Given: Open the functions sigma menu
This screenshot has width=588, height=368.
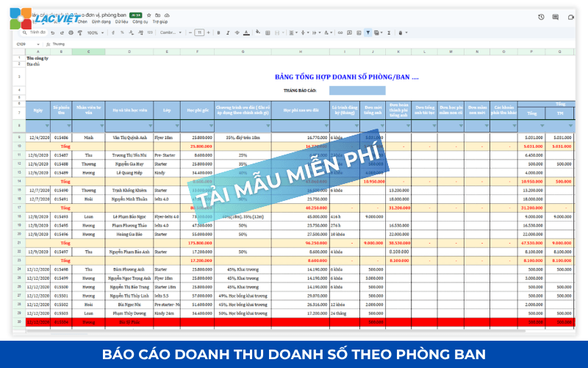Looking at the screenshot, I should pyautogui.click(x=389, y=32).
